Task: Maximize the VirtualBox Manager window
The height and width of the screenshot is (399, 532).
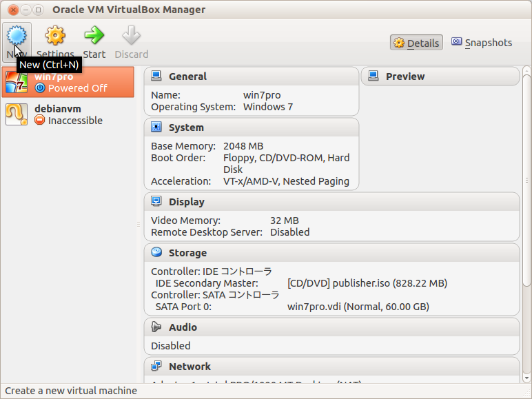Action: tap(39, 10)
